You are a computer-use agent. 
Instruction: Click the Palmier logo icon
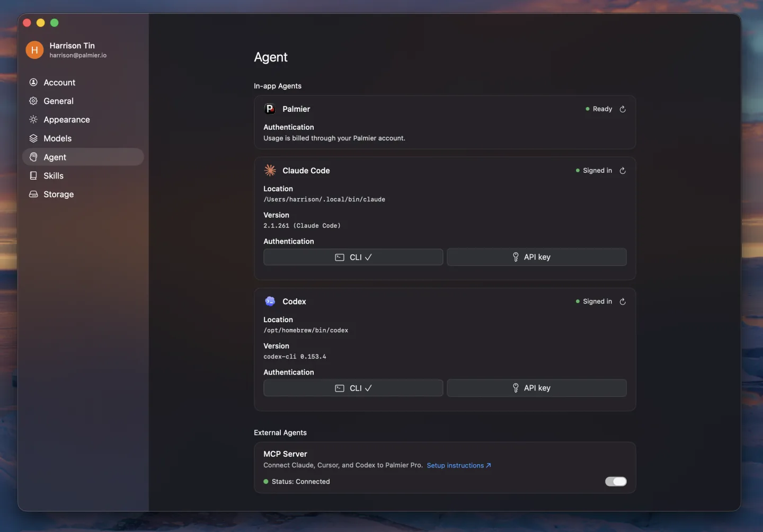(270, 109)
